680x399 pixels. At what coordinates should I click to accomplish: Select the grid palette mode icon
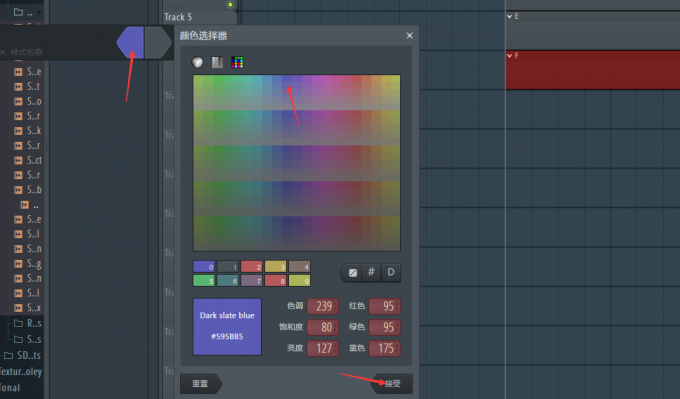(237, 62)
